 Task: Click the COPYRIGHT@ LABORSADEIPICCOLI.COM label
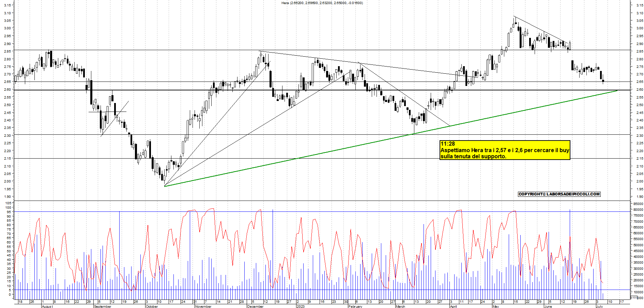[x=559, y=194]
